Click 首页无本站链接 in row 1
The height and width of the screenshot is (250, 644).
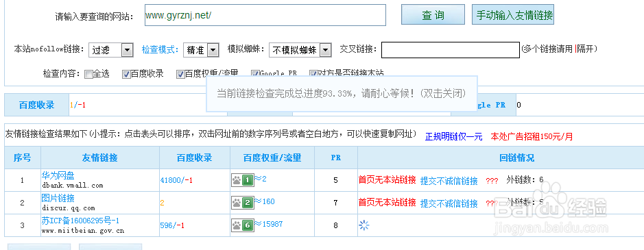coord(387,180)
